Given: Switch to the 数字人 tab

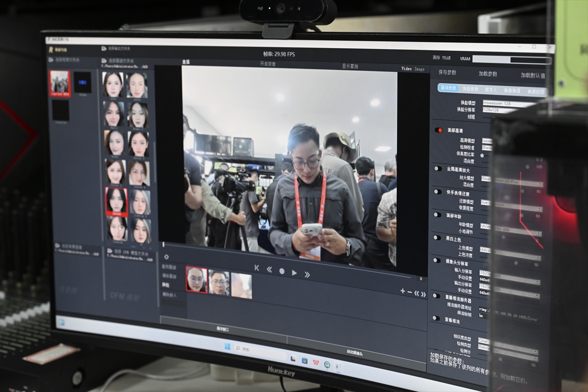Looking at the screenshot, I should point(490,90).
